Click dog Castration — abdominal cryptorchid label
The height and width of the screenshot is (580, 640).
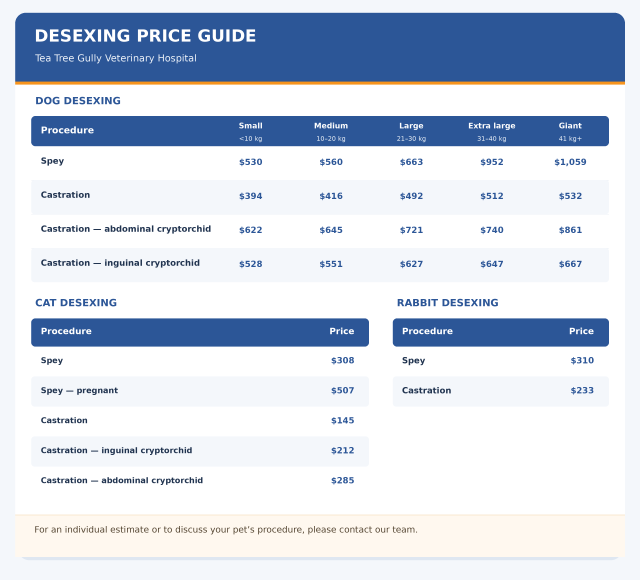pos(126,229)
